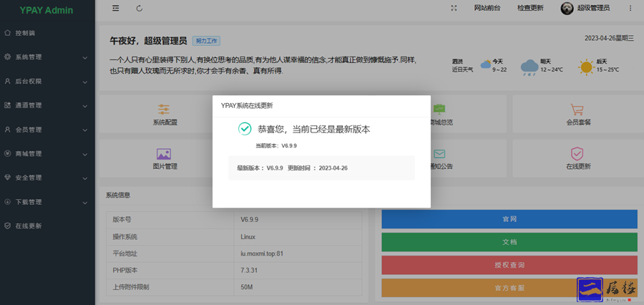
Task: Click the 在线更新 shield icon shortcut
Action: (x=577, y=154)
